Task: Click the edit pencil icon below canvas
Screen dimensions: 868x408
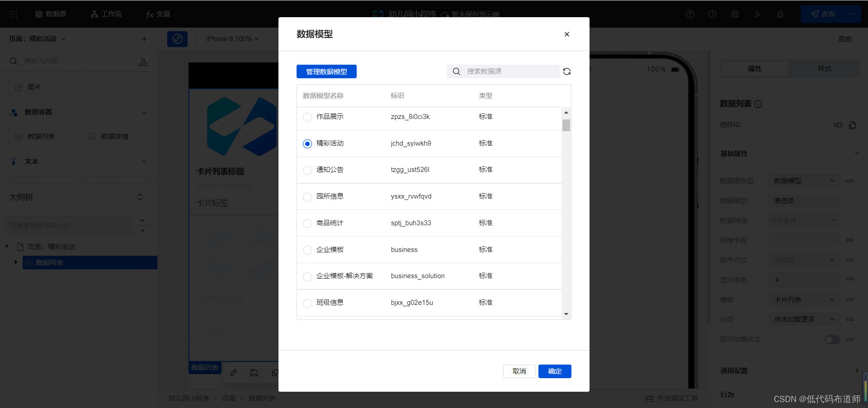Action: (x=234, y=373)
